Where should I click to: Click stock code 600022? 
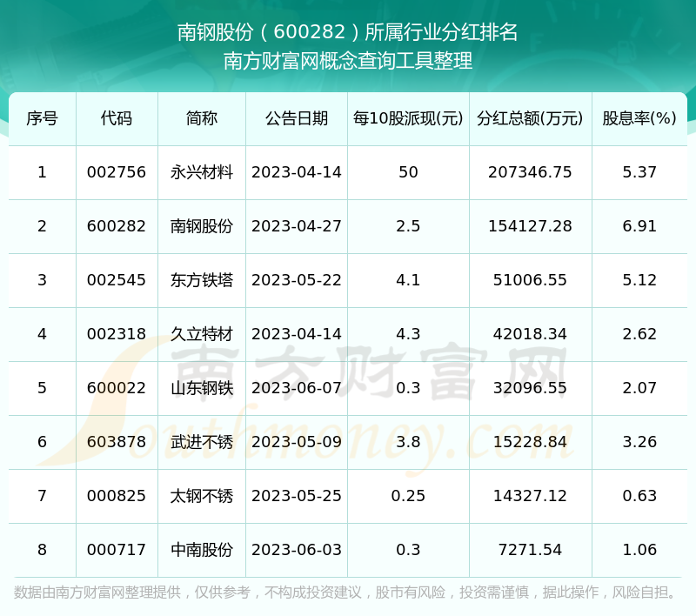click(117, 388)
